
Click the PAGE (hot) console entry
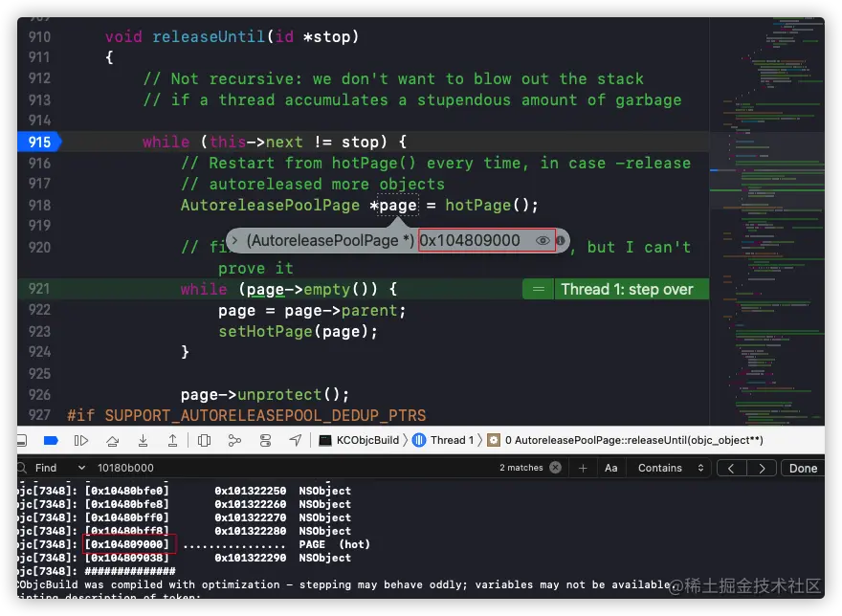click(x=334, y=544)
